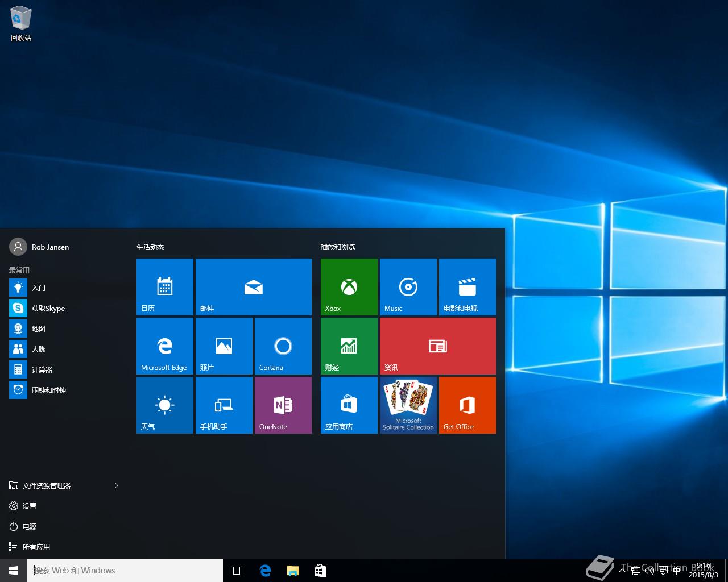Open the 应用商店 store tile

[x=349, y=405]
